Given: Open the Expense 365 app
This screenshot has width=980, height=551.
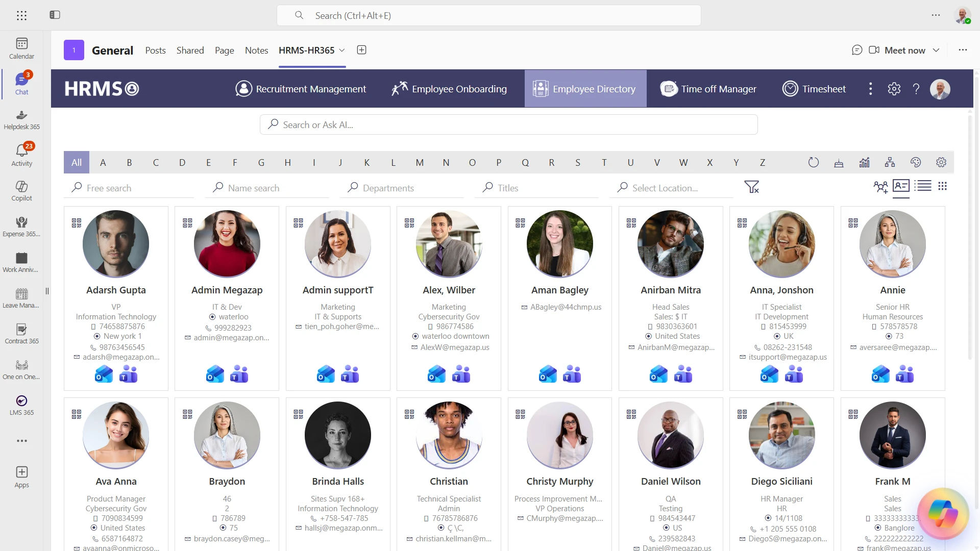Looking at the screenshot, I should pos(21,226).
